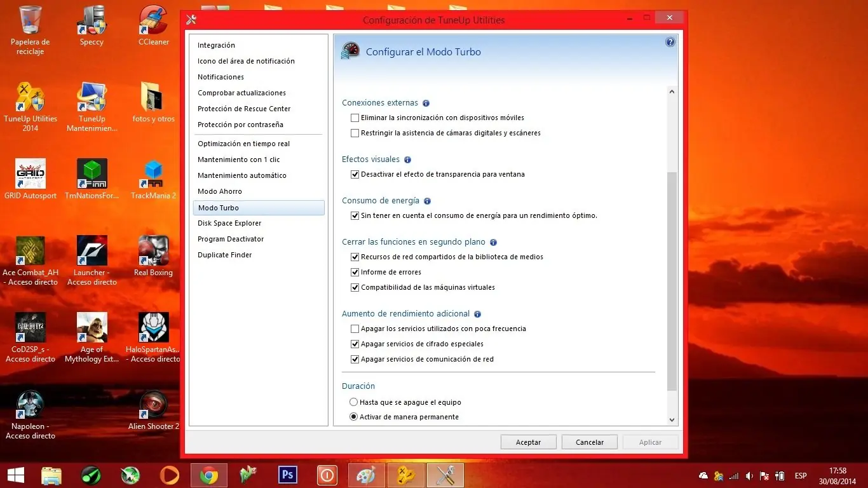Image resolution: width=868 pixels, height=488 pixels.
Task: Toggle Sin tener en cuenta el consumo de energía
Action: [x=355, y=216]
